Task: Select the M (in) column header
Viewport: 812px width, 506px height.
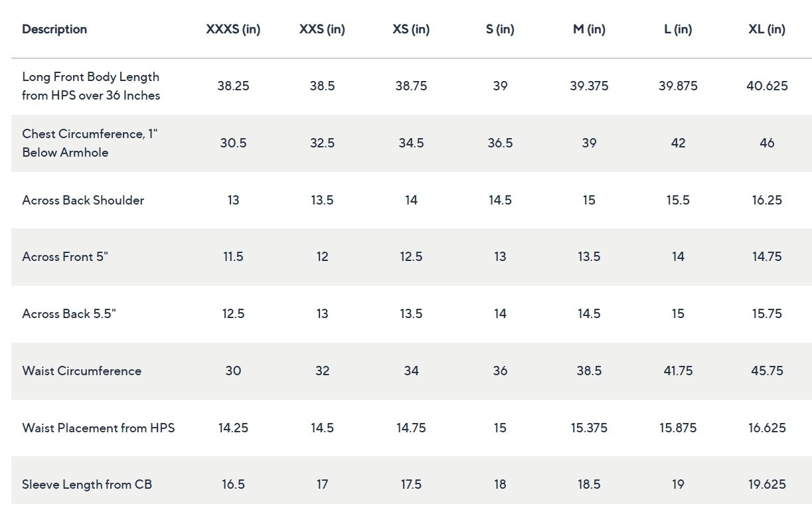Action: 589,29
